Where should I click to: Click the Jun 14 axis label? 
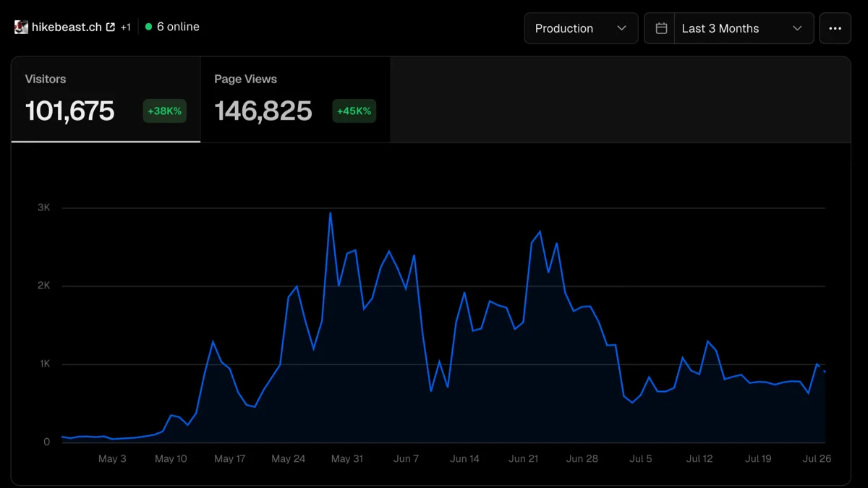pyautogui.click(x=464, y=459)
